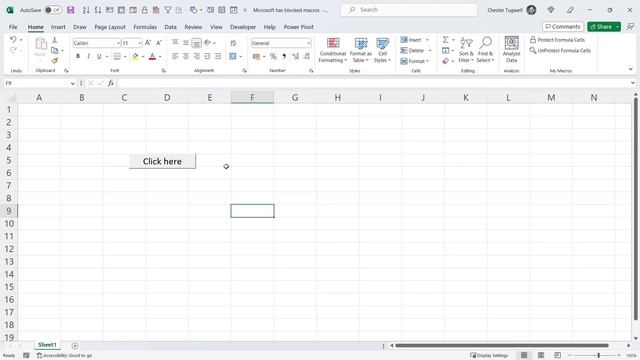This screenshot has width=640, height=360.
Task: Click the Analyze Data button
Action: point(511,50)
